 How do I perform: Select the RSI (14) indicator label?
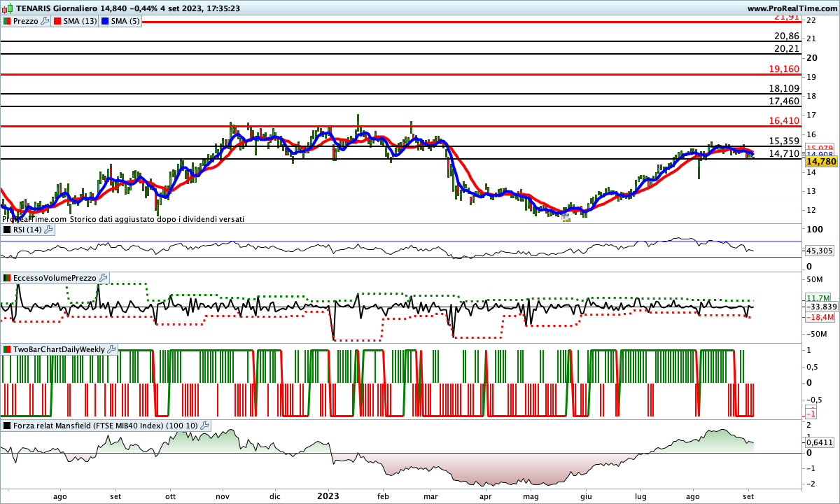[28, 230]
